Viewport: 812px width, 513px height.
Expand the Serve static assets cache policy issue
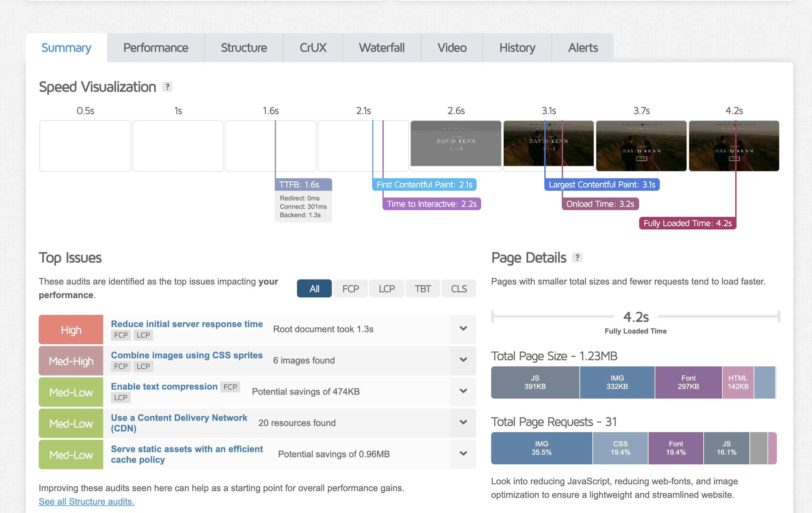463,454
